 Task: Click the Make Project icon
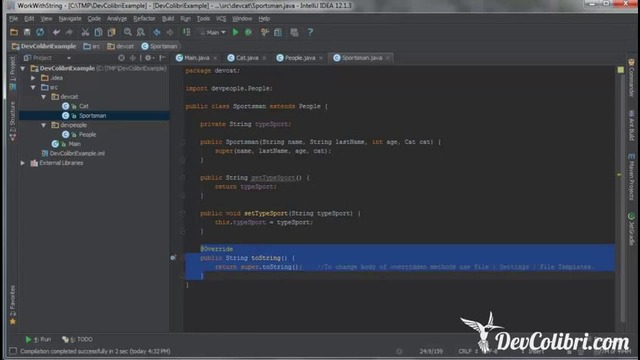pos(187,32)
